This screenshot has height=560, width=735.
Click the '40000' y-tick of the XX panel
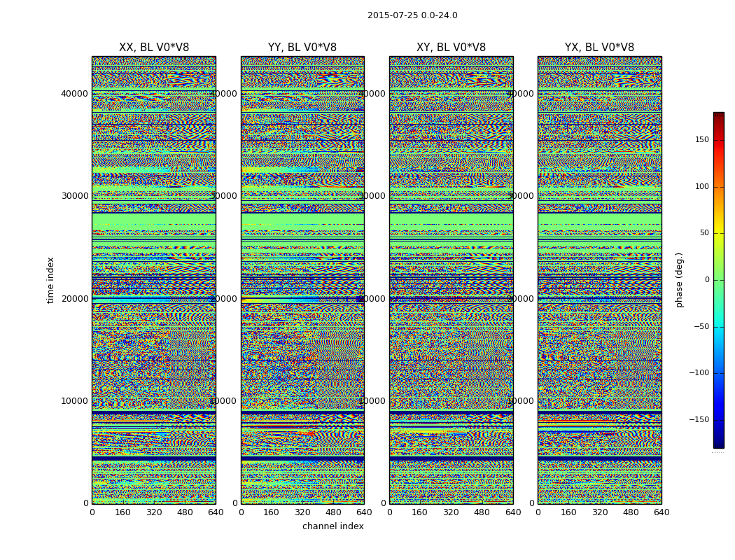point(74,94)
